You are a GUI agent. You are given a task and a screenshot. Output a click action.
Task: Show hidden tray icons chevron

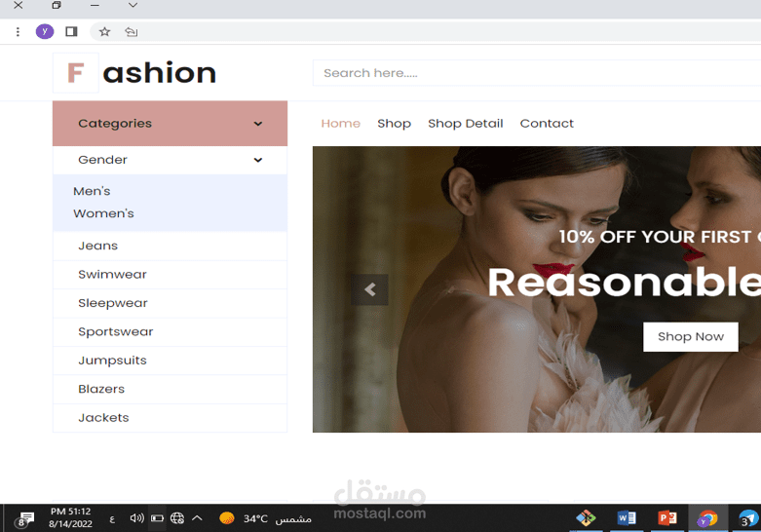click(197, 518)
